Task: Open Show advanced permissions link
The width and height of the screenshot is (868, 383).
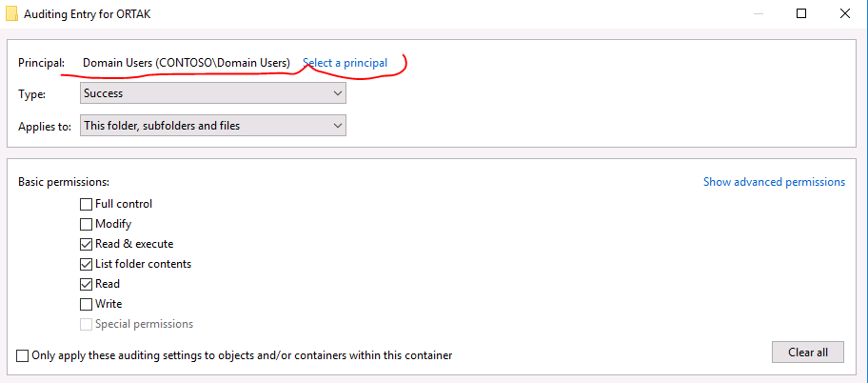Action: point(774,182)
